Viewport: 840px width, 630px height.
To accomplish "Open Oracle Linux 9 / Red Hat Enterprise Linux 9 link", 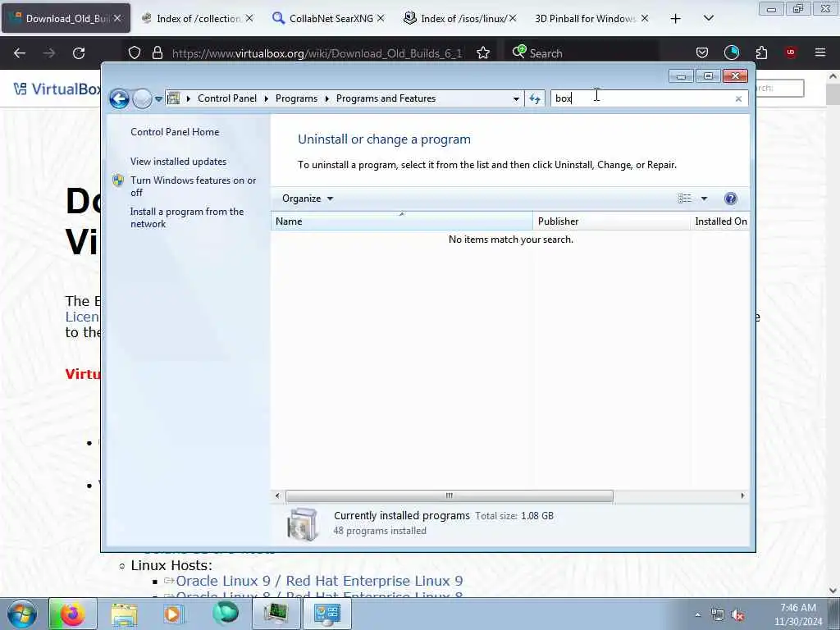I will (319, 581).
